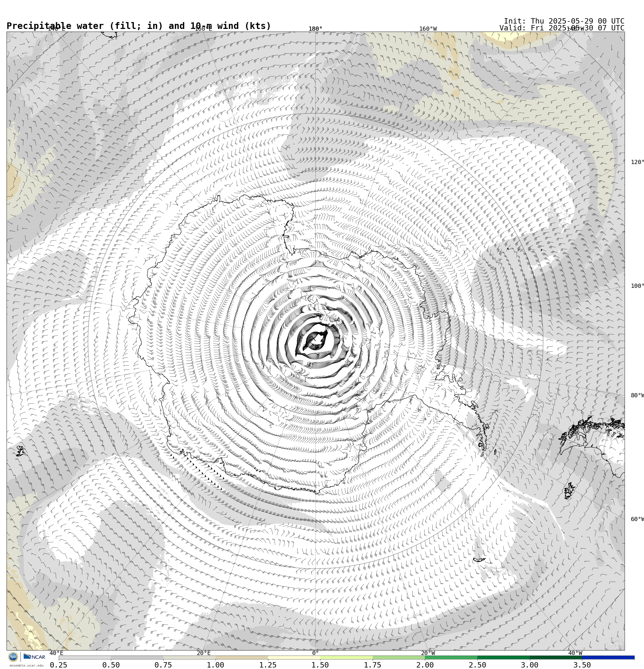Click the 1.25 colorbar tick label
The width and height of the screenshot is (644, 669).
click(x=268, y=665)
